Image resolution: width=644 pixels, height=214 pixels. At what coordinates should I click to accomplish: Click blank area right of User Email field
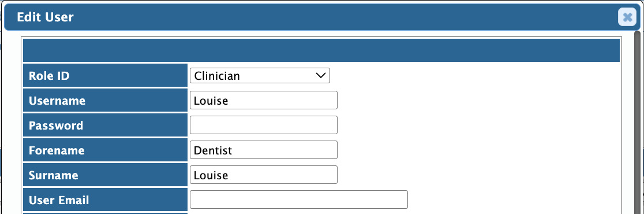tap(514, 200)
